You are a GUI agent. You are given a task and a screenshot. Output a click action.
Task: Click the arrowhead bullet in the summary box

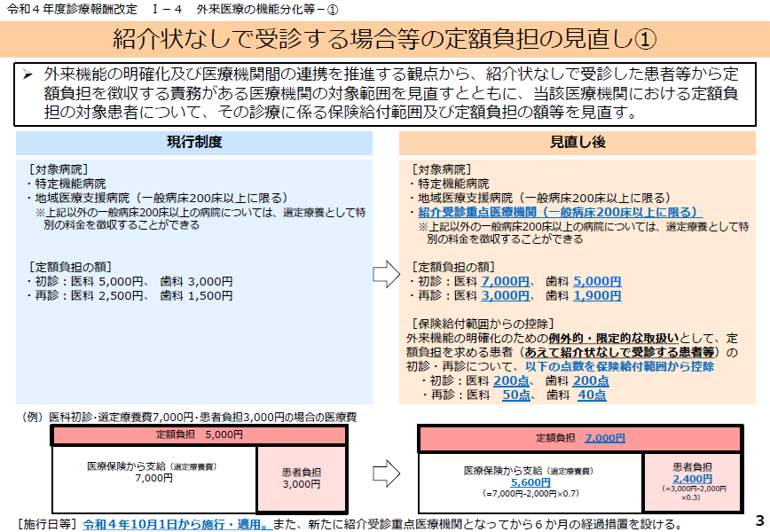[x=27, y=74]
